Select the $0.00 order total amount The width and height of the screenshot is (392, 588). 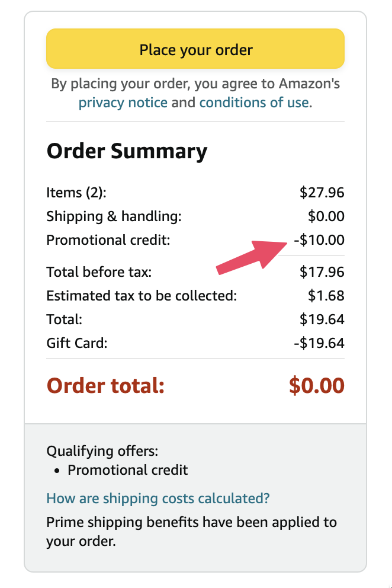point(318,385)
